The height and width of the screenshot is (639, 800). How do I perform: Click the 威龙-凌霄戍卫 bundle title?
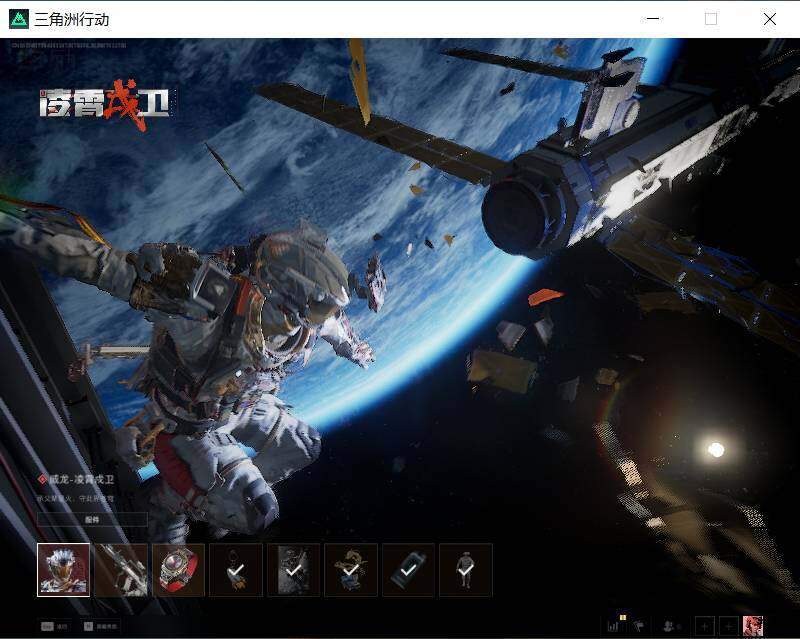coord(82,479)
